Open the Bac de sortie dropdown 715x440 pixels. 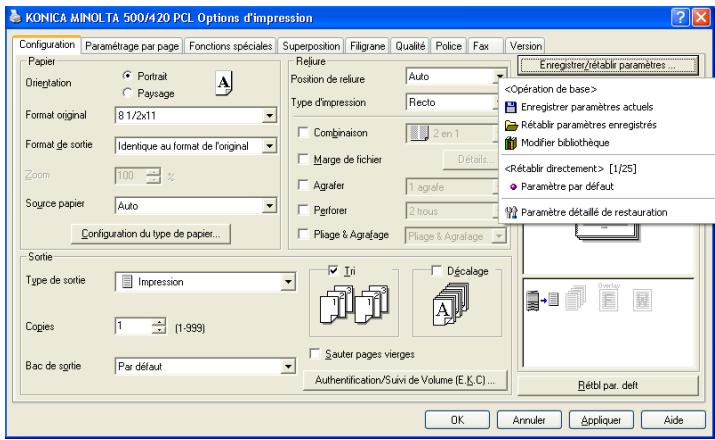coord(288,366)
